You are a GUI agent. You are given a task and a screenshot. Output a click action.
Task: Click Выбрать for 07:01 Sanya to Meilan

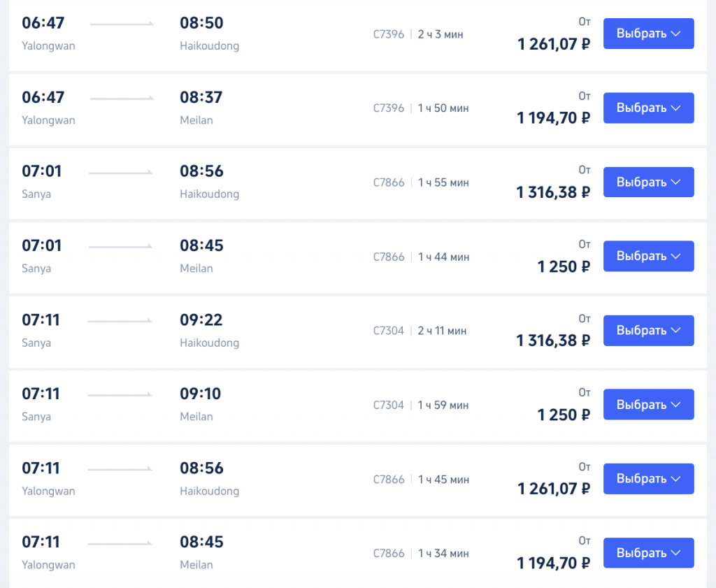click(x=648, y=256)
